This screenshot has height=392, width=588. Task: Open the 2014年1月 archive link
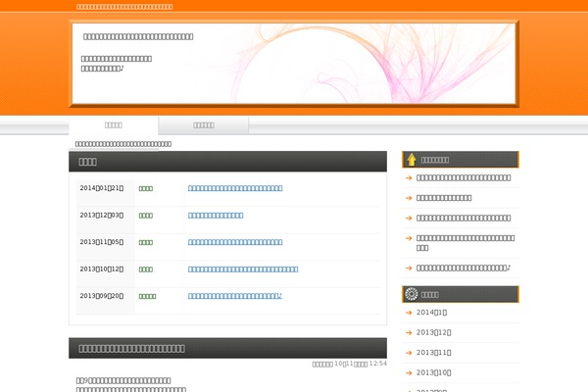coord(431,313)
